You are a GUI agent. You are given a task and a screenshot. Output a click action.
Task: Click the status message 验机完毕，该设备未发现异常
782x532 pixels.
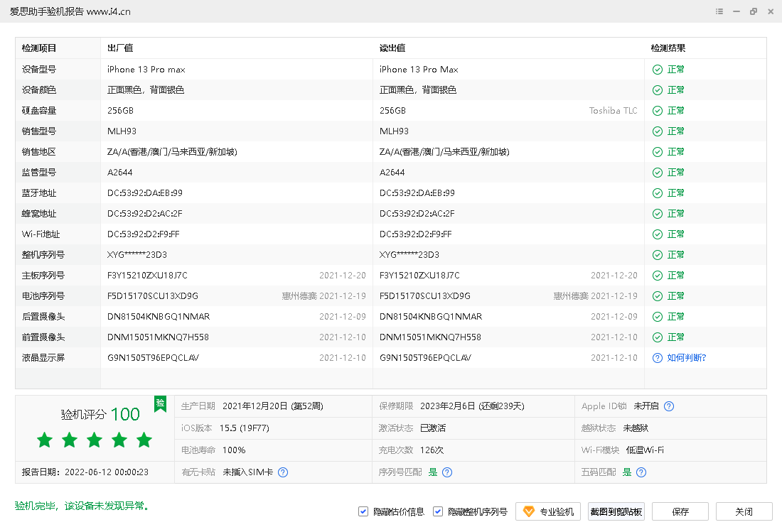(82, 506)
